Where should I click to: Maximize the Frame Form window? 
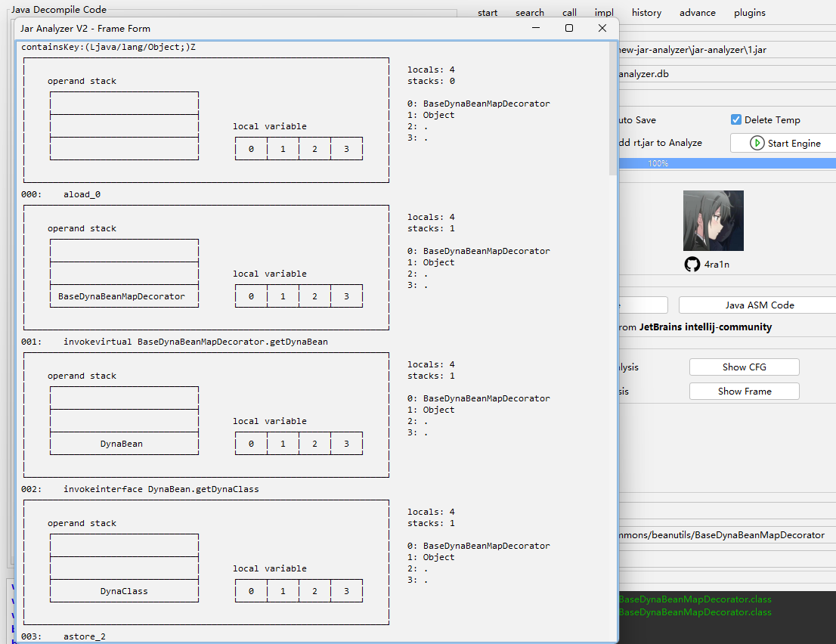(x=569, y=28)
